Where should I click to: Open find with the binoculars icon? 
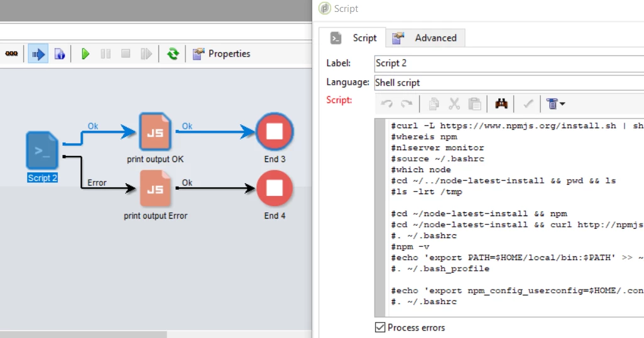501,104
